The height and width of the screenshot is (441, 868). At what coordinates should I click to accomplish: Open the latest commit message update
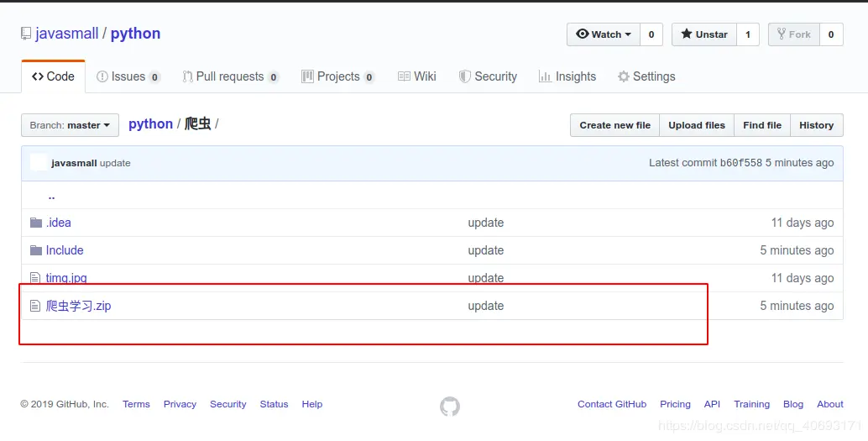pyautogui.click(x=115, y=163)
